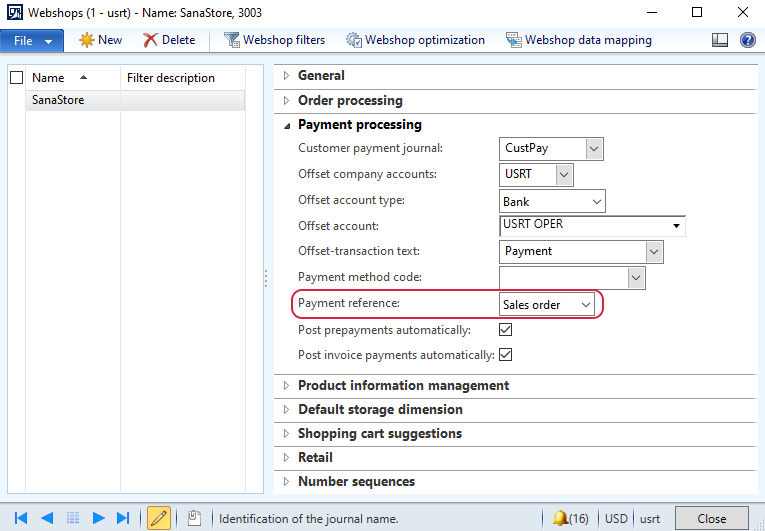765x531 pixels.
Task: Tick the select-all checkbox beside Name
Action: (17, 78)
